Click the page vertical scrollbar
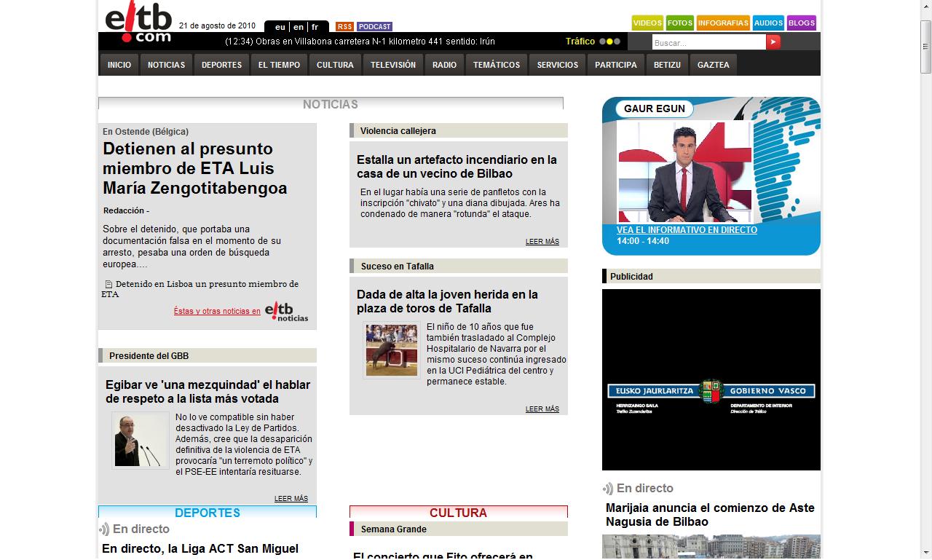 click(x=925, y=291)
